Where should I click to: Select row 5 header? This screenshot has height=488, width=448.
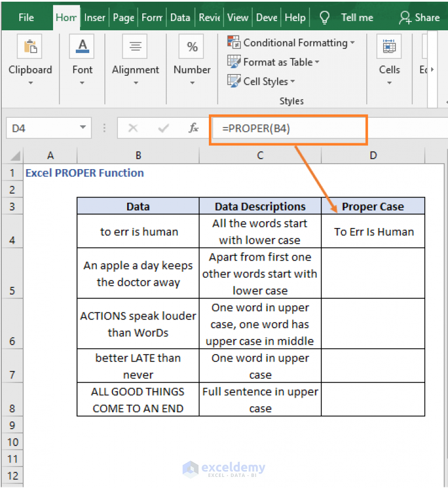click(x=12, y=273)
